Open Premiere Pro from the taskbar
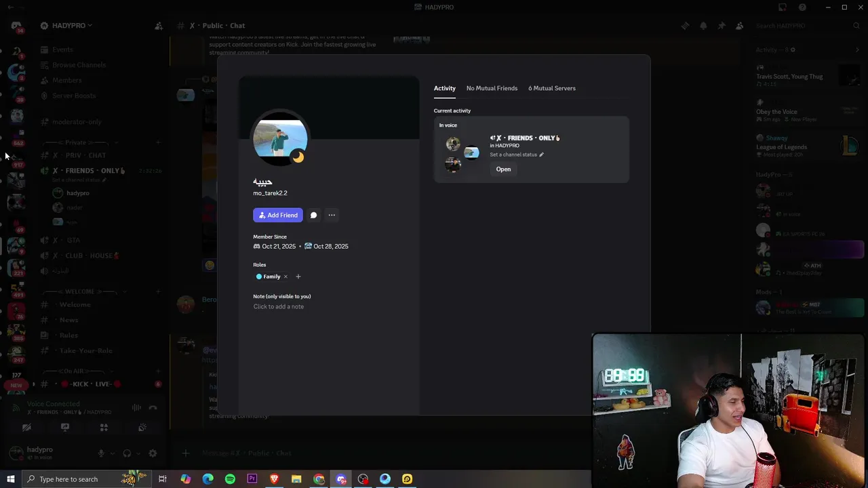The height and width of the screenshot is (488, 868). pyautogui.click(x=252, y=479)
